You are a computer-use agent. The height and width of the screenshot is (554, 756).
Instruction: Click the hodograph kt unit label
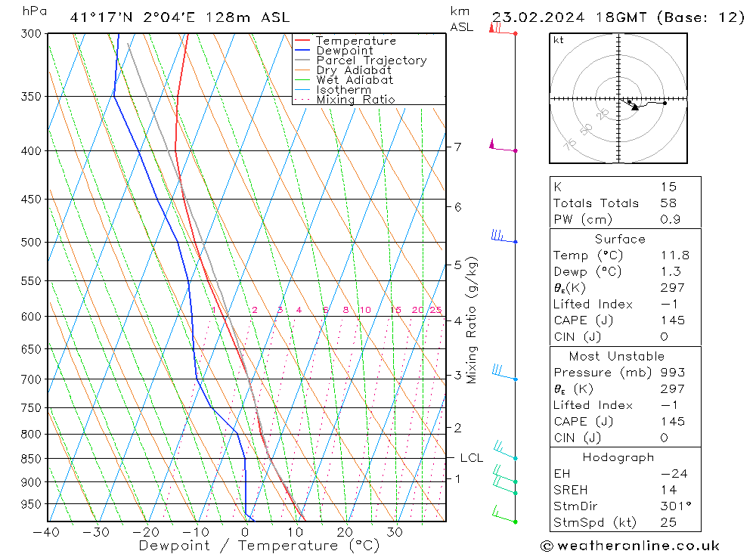click(x=559, y=40)
